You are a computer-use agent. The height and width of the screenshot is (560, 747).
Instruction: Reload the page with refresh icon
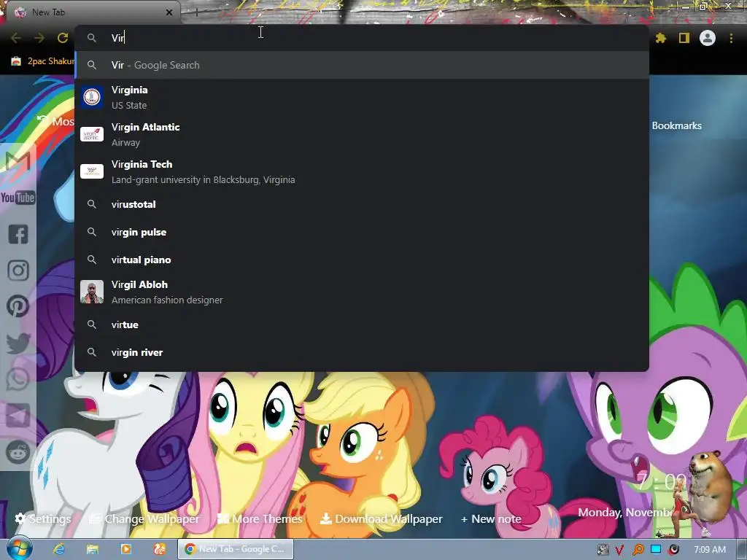coord(63,38)
